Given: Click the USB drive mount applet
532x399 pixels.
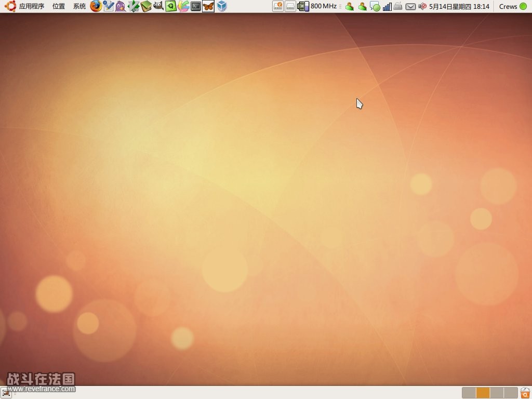Looking at the screenshot, I should tap(278, 6).
